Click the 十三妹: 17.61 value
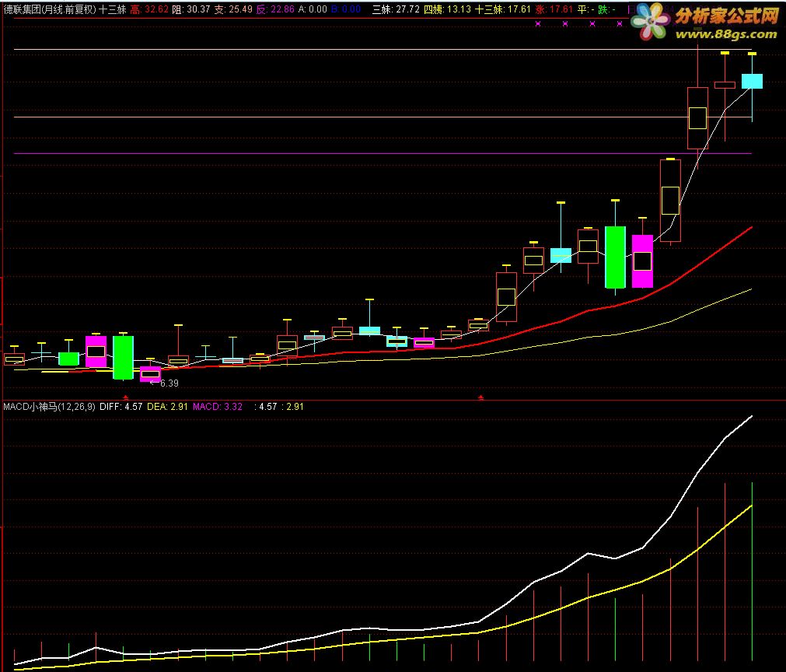This screenshot has width=786, height=672. [x=503, y=9]
